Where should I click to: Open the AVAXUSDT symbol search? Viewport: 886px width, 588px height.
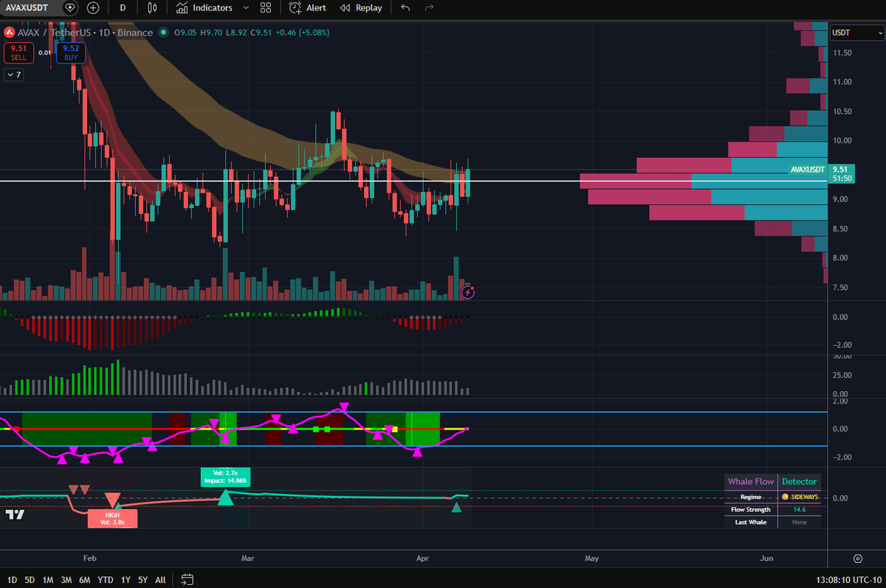click(29, 7)
